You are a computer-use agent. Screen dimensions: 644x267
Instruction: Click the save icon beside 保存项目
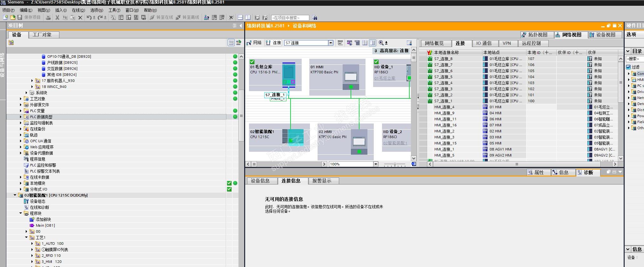coord(20,17)
